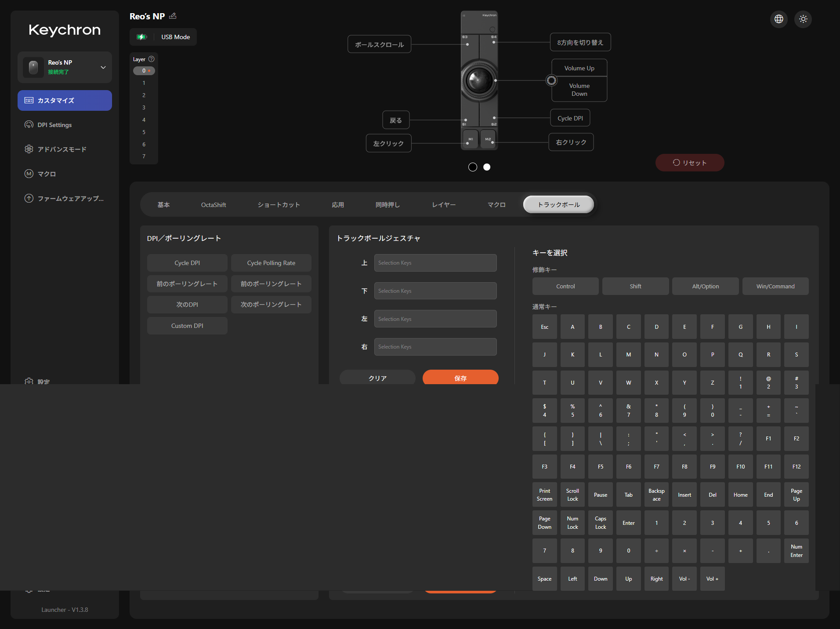Click the Cycle DPI button in DPI panel
840x629 pixels.
click(187, 263)
